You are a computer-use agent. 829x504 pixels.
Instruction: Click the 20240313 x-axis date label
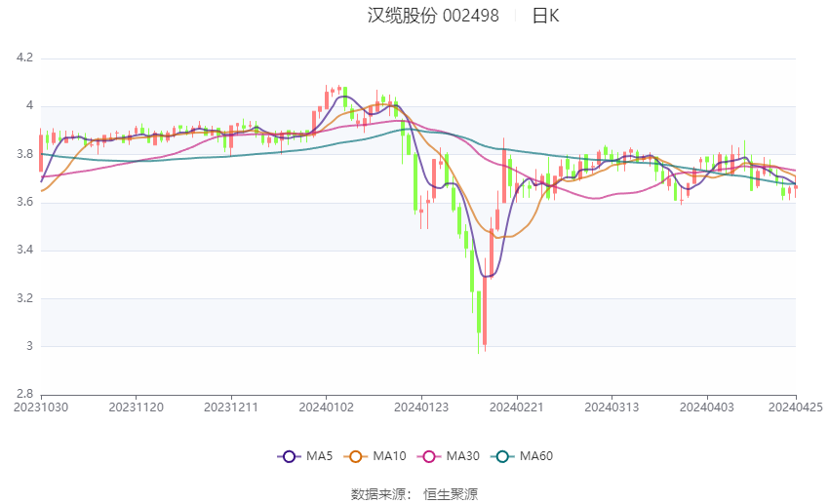pos(612,407)
